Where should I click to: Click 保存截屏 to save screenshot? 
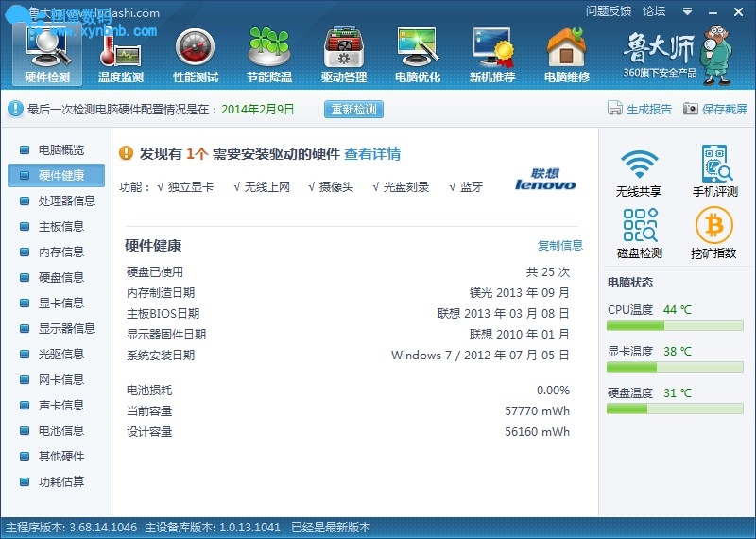[x=715, y=109]
